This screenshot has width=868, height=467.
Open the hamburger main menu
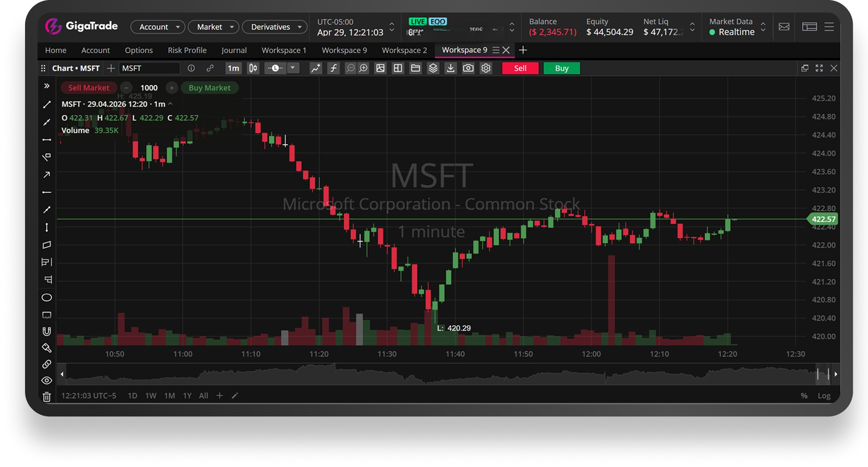click(829, 27)
